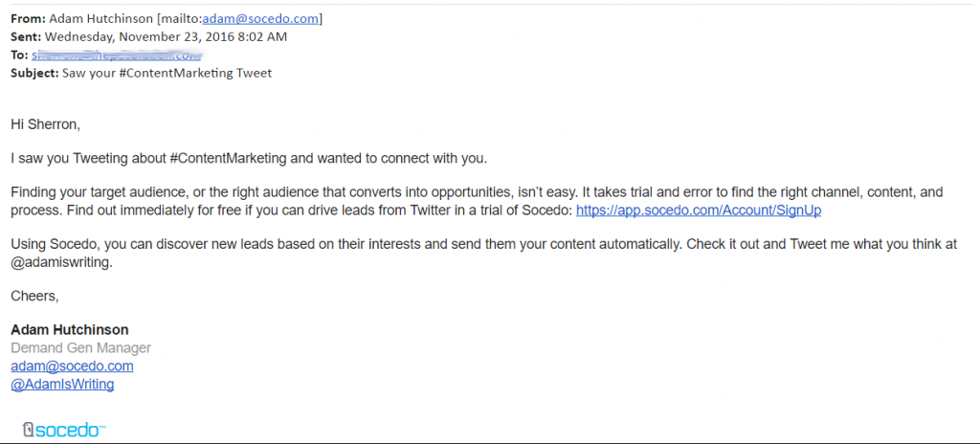Click the "Hi Sherron," greeting line
This screenshot has width=980, height=444.
coord(46,124)
